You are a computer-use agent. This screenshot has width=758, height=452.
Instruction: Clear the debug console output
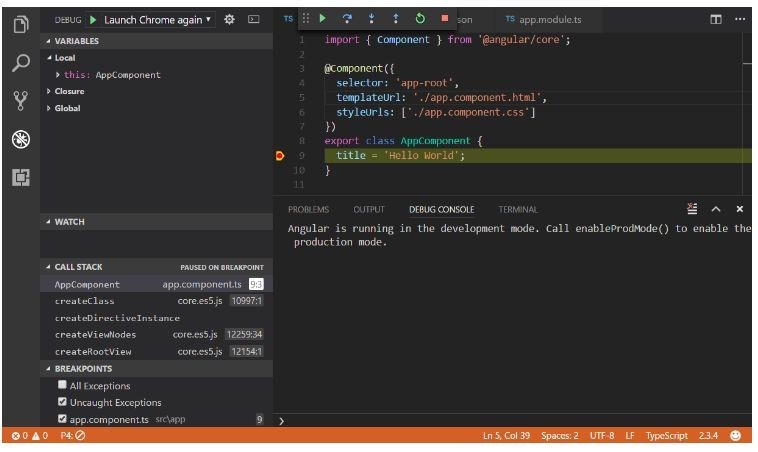[692, 209]
